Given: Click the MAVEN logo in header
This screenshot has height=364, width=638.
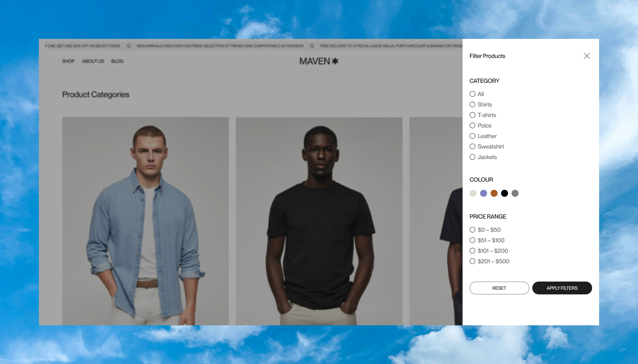Looking at the screenshot, I should [319, 61].
